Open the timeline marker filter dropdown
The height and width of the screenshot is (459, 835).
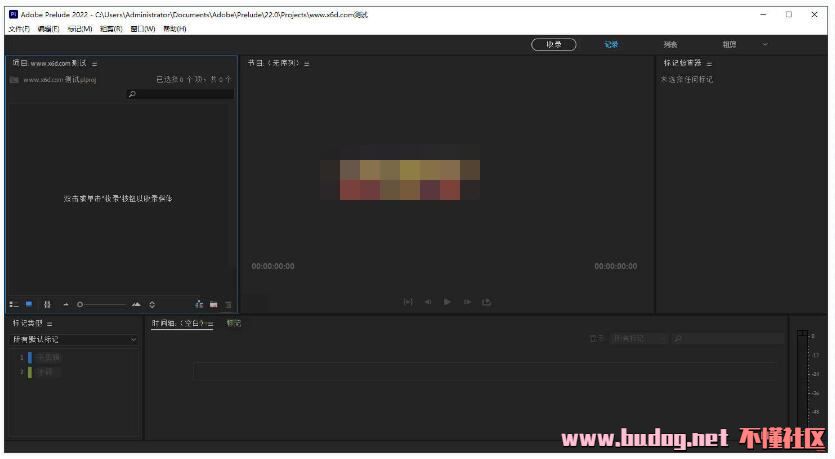(638, 339)
